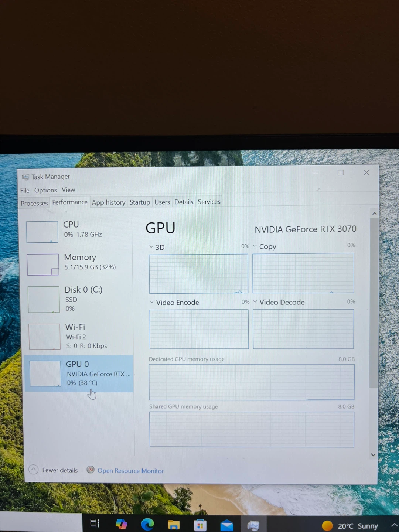Image resolution: width=399 pixels, height=532 pixels.
Task: Select the GPU 0 performance entry
Action: 79,374
